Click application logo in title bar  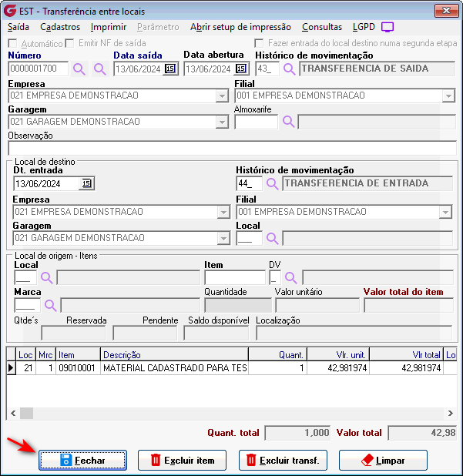(10, 11)
